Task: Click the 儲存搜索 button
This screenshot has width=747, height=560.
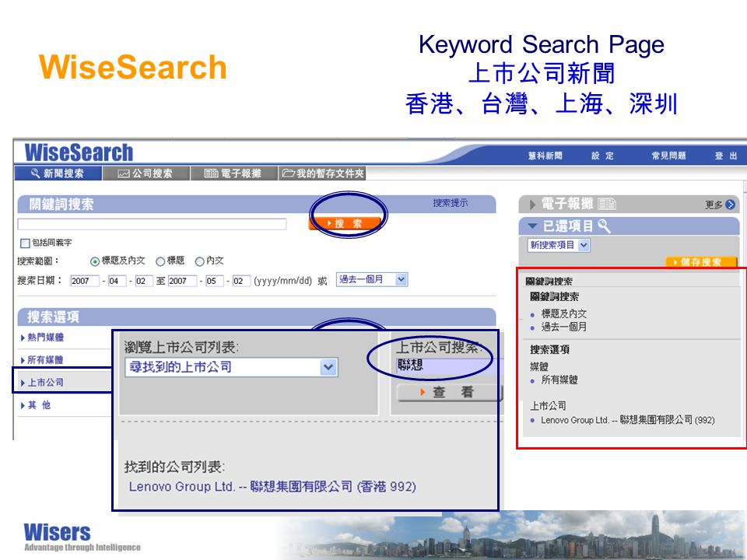Action: [701, 262]
